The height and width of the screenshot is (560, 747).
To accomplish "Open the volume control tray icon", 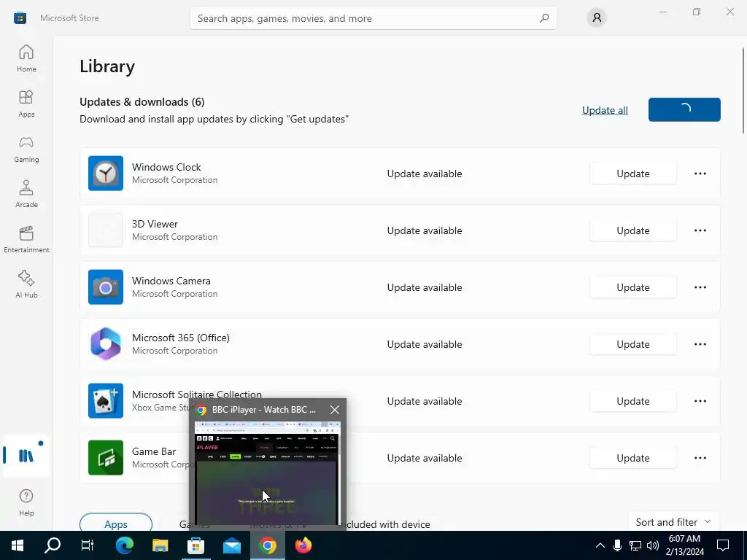I will coord(653,545).
